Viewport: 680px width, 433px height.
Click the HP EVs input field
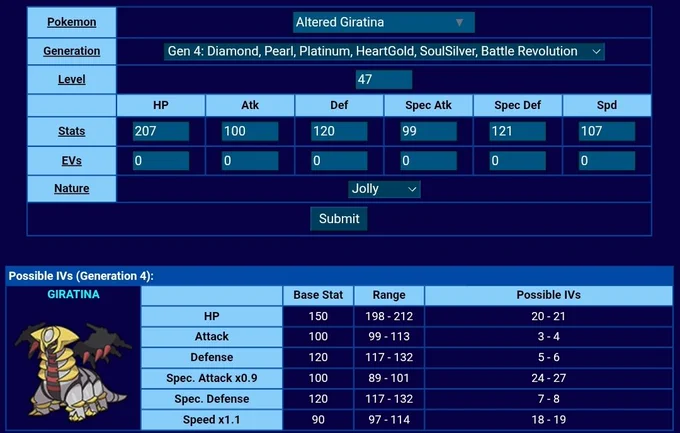pos(161,161)
